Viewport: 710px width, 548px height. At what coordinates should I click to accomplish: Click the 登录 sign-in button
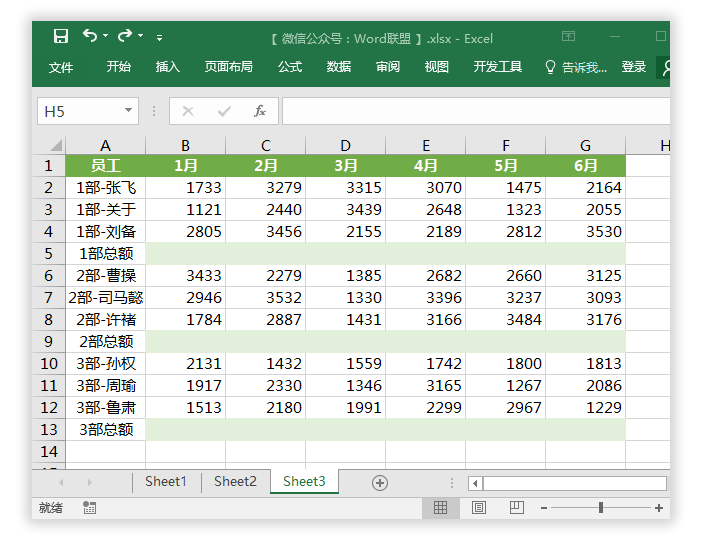(634, 67)
